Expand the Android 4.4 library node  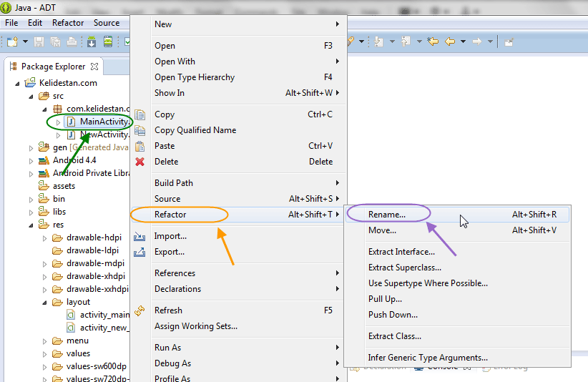pos(31,161)
